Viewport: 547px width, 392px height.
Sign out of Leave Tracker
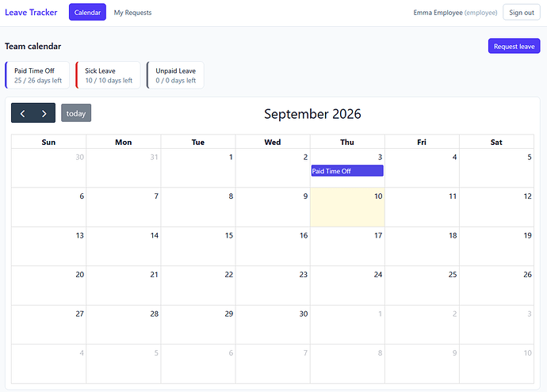tap(521, 13)
